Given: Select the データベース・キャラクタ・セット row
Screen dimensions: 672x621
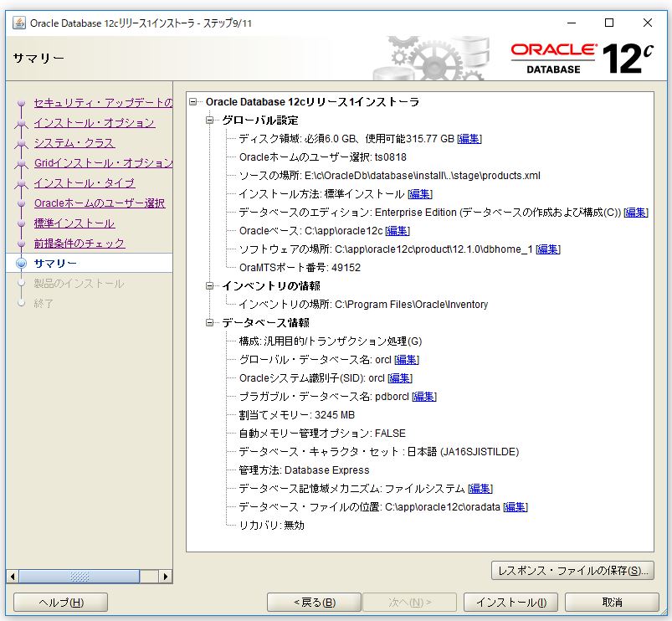Looking at the screenshot, I should click(x=379, y=452).
